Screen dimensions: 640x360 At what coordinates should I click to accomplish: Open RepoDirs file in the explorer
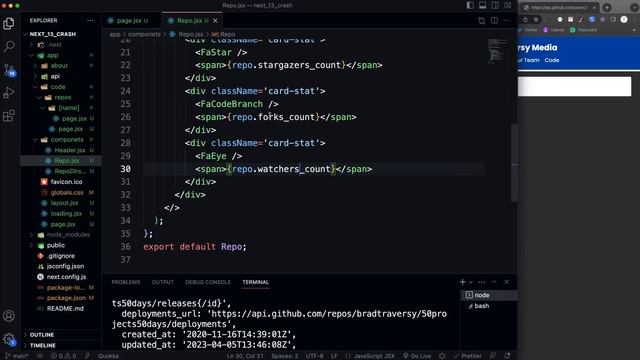click(x=60, y=171)
